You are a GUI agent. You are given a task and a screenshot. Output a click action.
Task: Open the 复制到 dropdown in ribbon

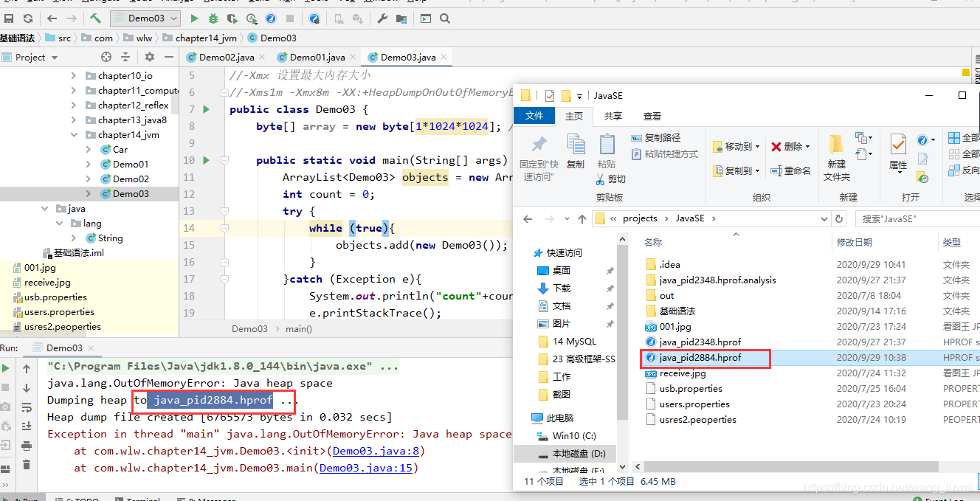click(736, 170)
